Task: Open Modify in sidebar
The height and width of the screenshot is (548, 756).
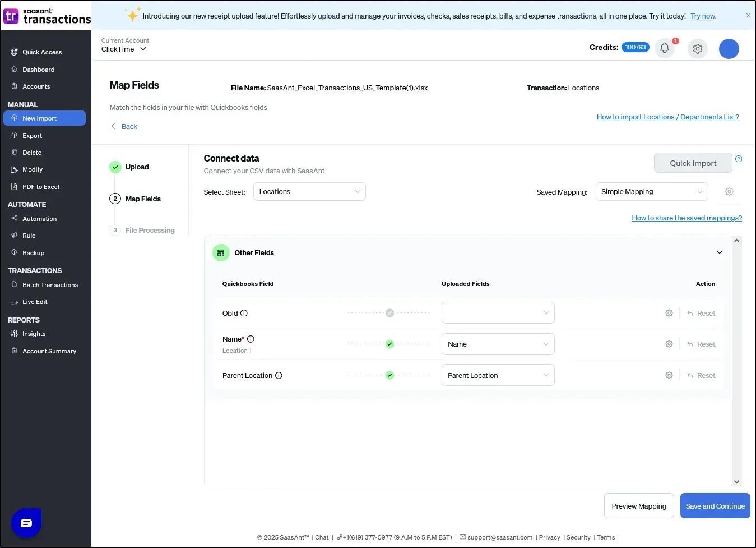Action: [33, 169]
